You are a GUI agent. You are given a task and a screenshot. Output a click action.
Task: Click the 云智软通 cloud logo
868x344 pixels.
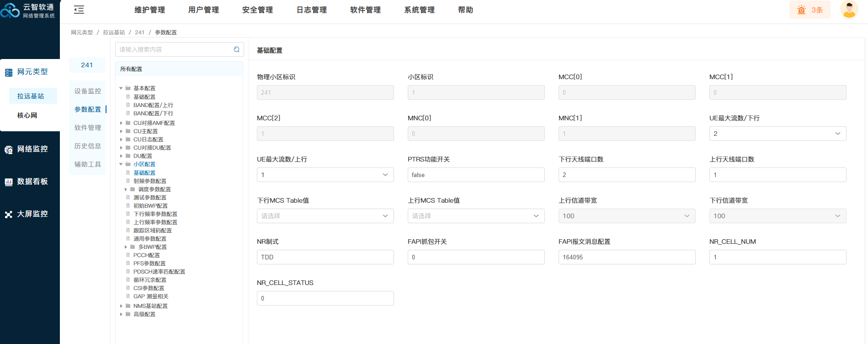(10, 10)
